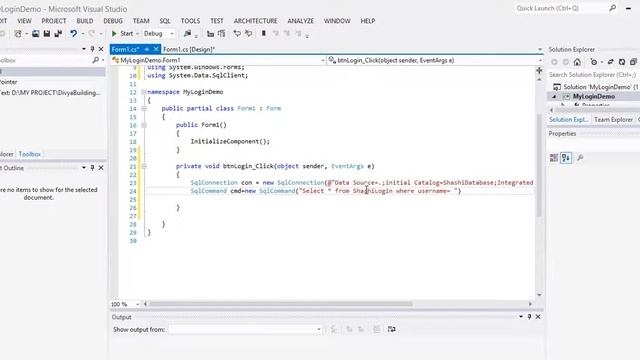Open the DEBUG menu
This screenshot has width=640, height=360.
113,21
